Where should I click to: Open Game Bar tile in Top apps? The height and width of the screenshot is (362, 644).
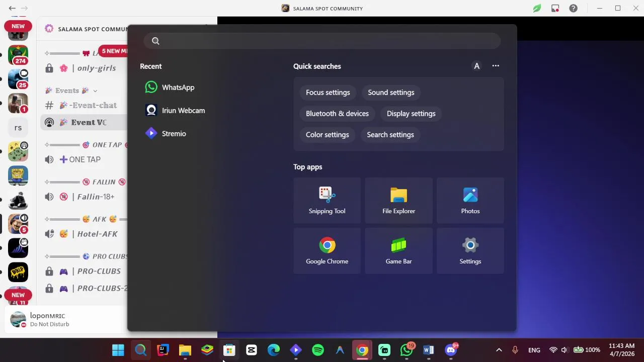coord(398,251)
